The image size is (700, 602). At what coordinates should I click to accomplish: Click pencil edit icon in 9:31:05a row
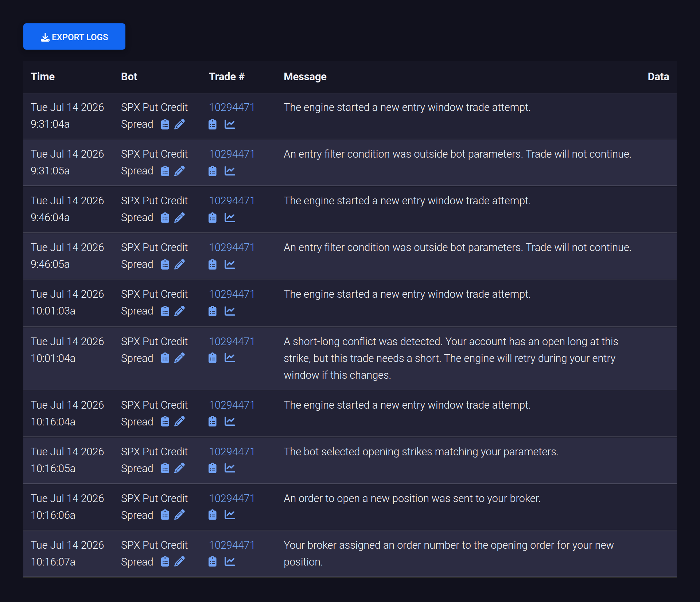pos(179,171)
